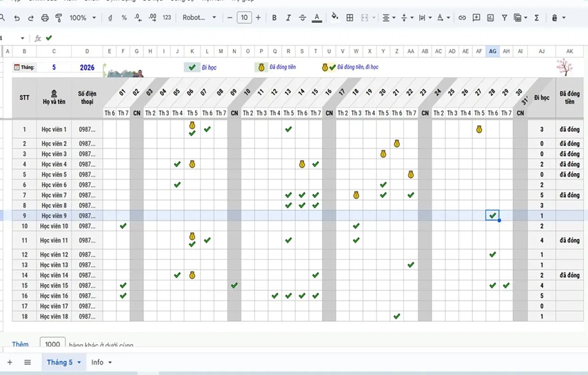This screenshot has width=588, height=375.
Task: Open the Borders tool
Action: point(349,18)
